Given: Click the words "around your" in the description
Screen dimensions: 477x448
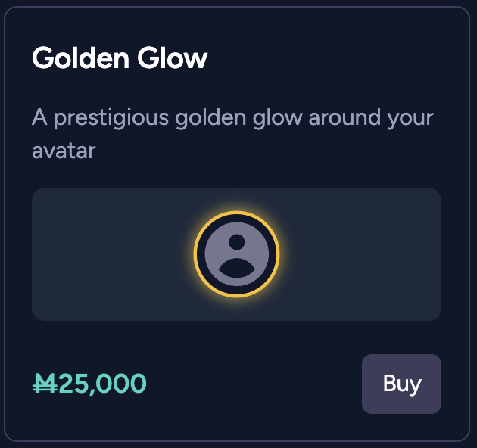Looking at the screenshot, I should [369, 118].
